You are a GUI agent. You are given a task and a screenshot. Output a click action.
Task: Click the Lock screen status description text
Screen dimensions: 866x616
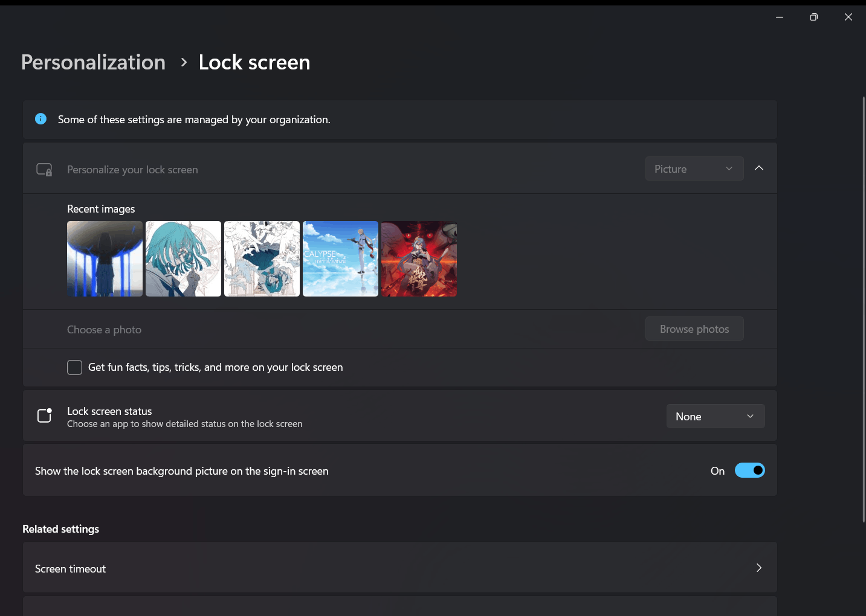185,424
